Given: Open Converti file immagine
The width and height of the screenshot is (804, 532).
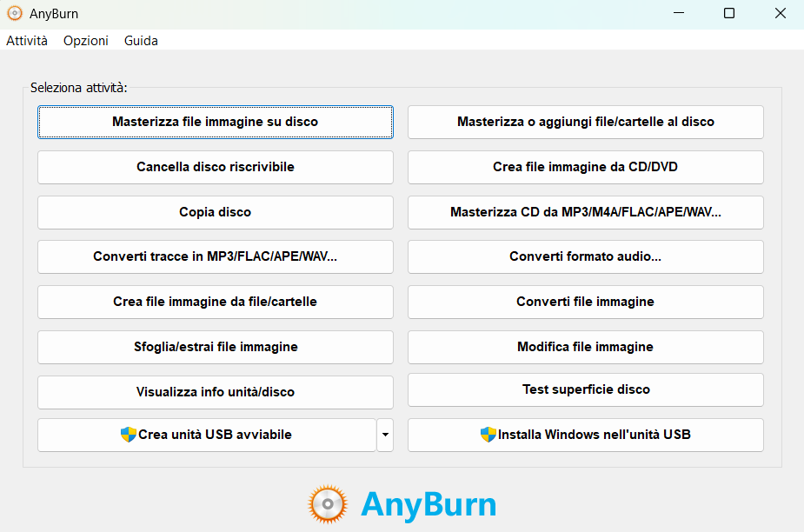Looking at the screenshot, I should (x=586, y=303).
